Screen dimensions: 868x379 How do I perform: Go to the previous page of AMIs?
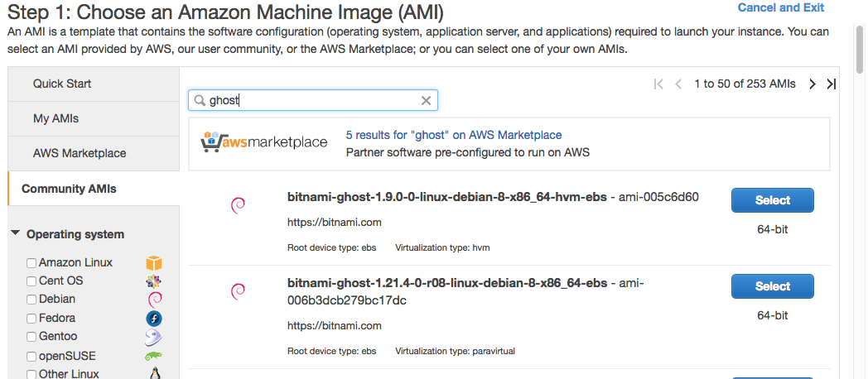[x=678, y=84]
